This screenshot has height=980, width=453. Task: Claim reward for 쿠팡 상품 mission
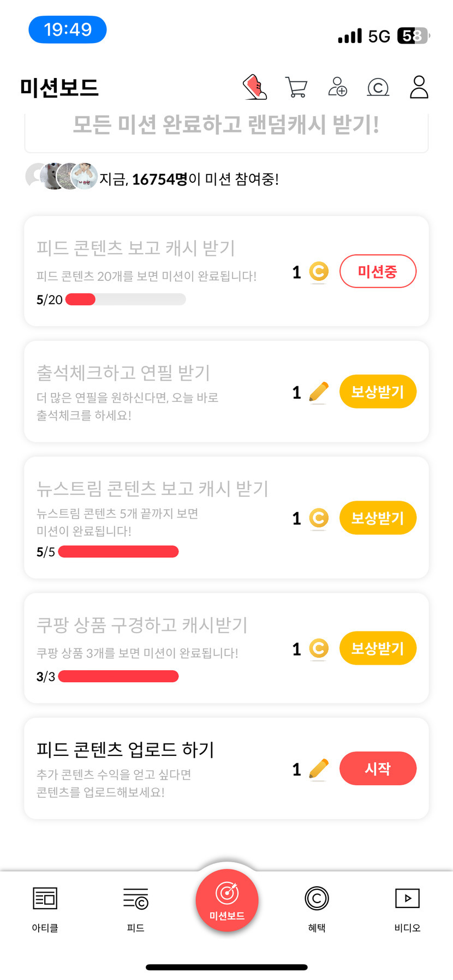coord(378,648)
